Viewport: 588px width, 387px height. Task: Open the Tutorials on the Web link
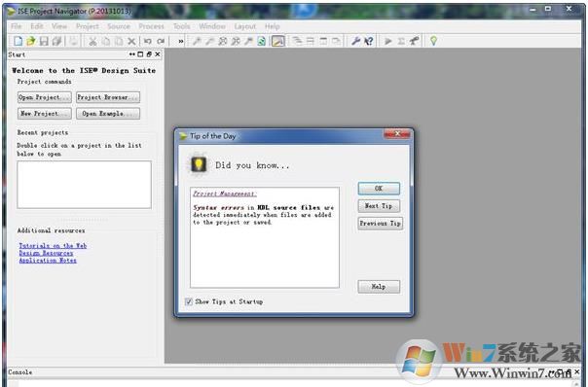click(53, 246)
